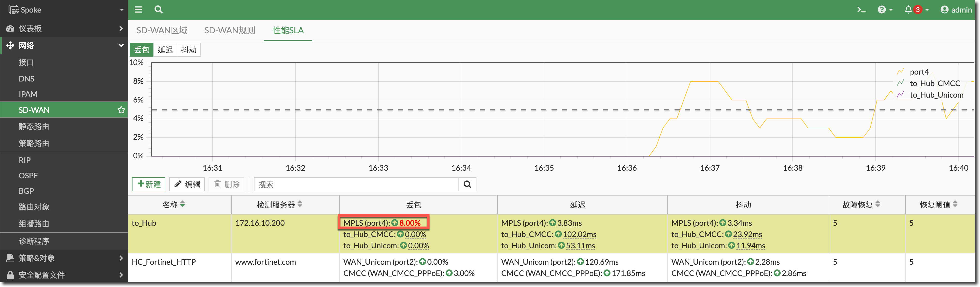
Task: Click into the 搜索 input field
Action: pyautogui.click(x=356, y=184)
